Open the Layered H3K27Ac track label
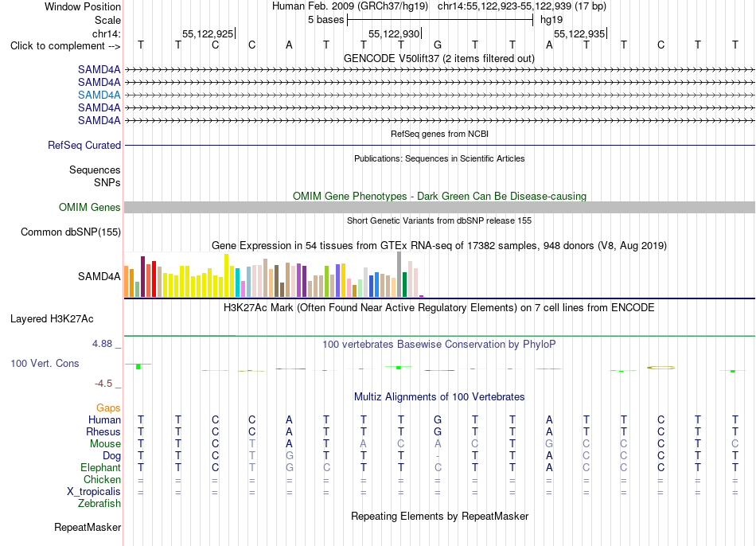This screenshot has width=756, height=546. click(52, 319)
